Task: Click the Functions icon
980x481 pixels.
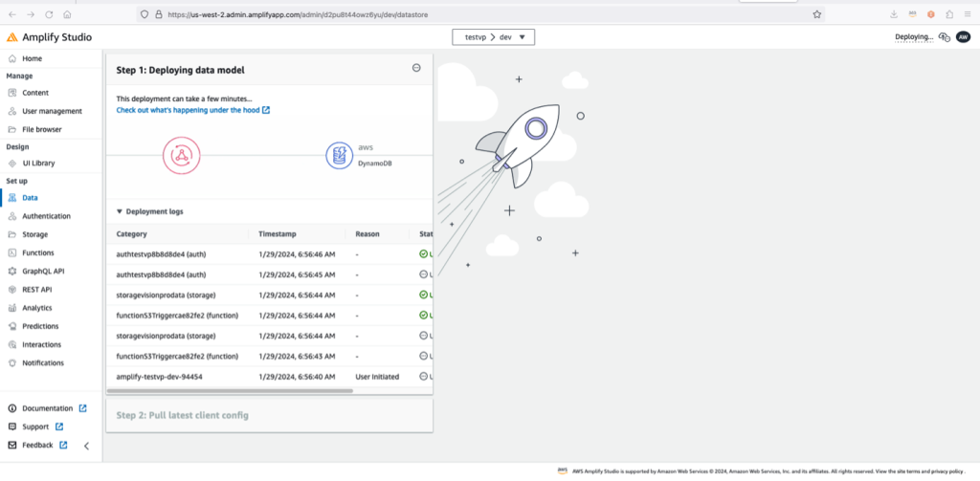Action: click(11, 253)
